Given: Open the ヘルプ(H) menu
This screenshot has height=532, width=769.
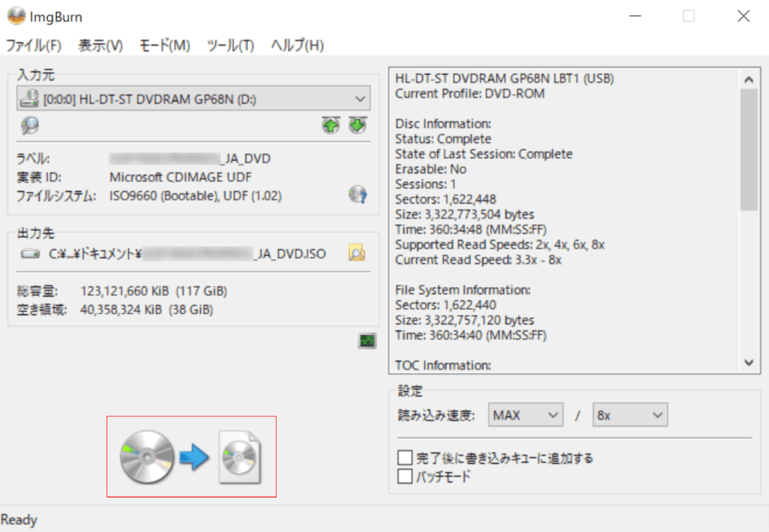Looking at the screenshot, I should tap(297, 46).
